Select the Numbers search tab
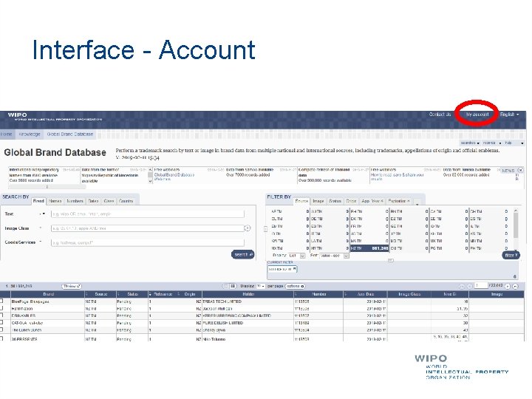The height and width of the screenshot is (399, 532). coord(75,201)
